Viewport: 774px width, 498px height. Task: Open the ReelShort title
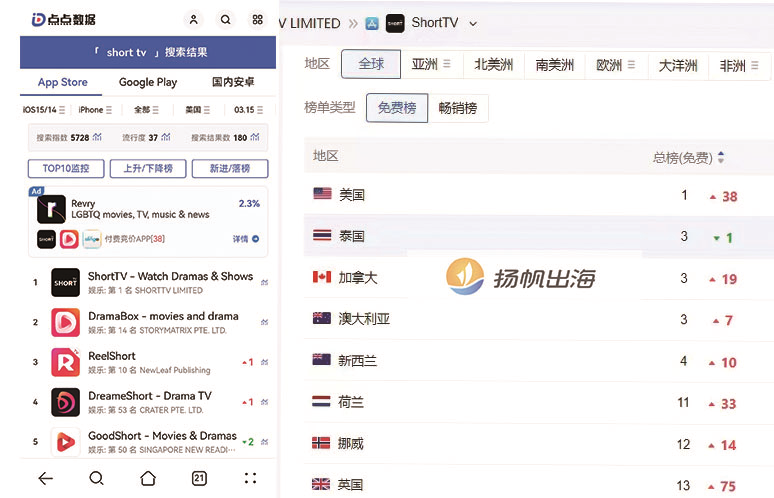click(x=112, y=356)
